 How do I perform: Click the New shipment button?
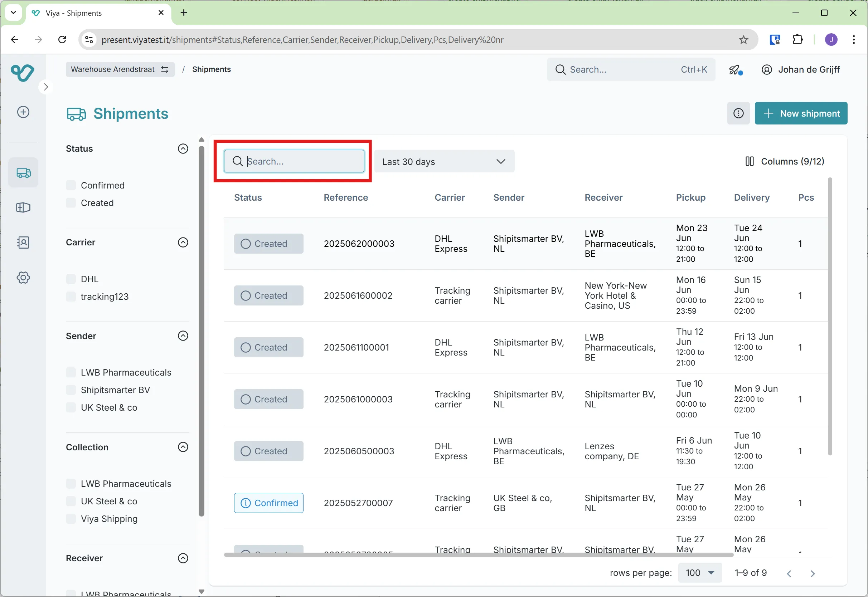pyautogui.click(x=801, y=113)
